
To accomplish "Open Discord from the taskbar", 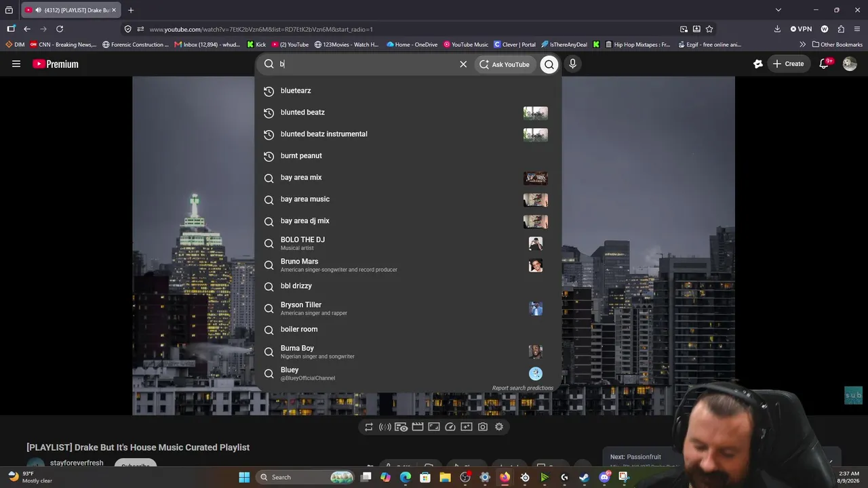I will pyautogui.click(x=604, y=477).
